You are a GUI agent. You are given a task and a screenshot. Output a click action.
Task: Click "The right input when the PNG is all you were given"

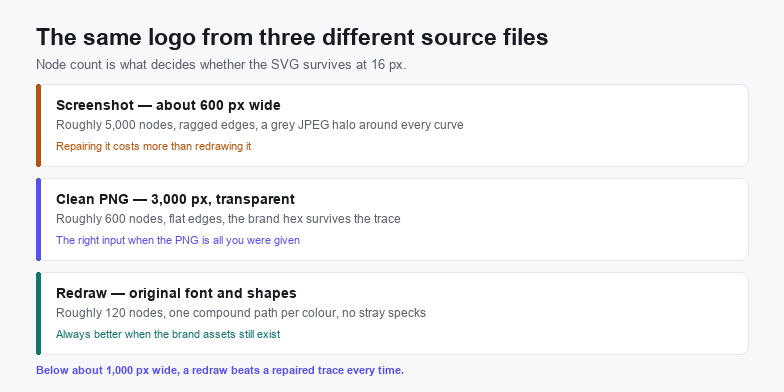[178, 240]
